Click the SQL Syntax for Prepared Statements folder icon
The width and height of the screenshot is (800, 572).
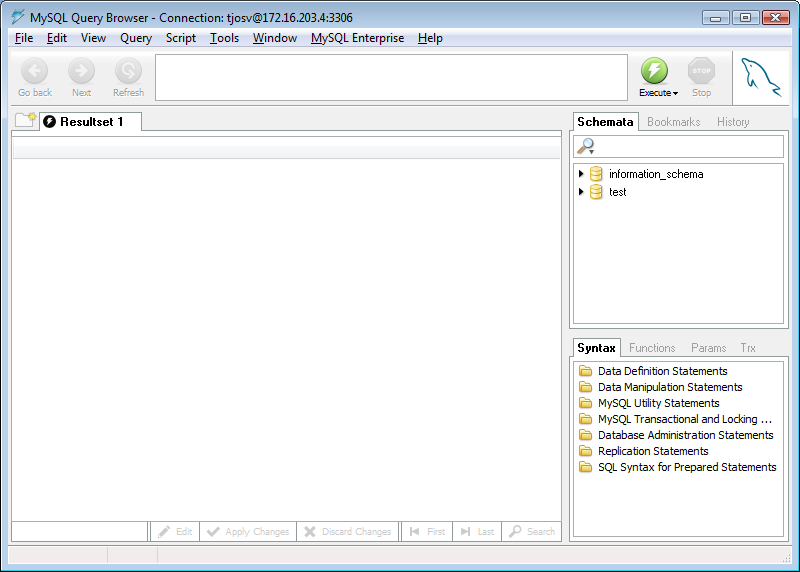pyautogui.click(x=586, y=467)
